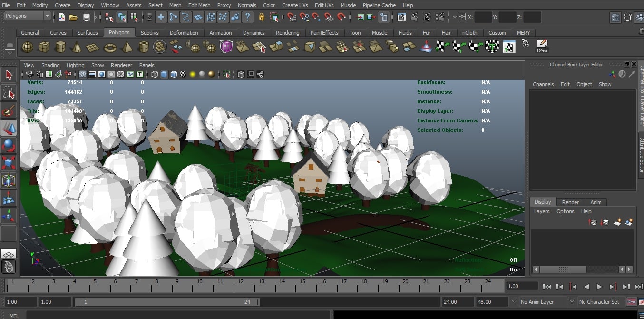Open the Options menu in Layer Editor
The height and width of the screenshot is (319, 644).
click(565, 211)
